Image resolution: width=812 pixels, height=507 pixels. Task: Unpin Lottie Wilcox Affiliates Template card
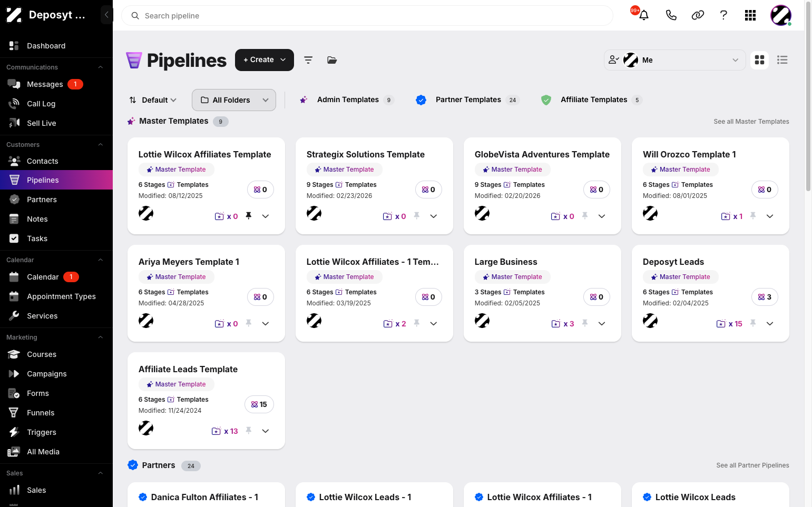coord(249,216)
